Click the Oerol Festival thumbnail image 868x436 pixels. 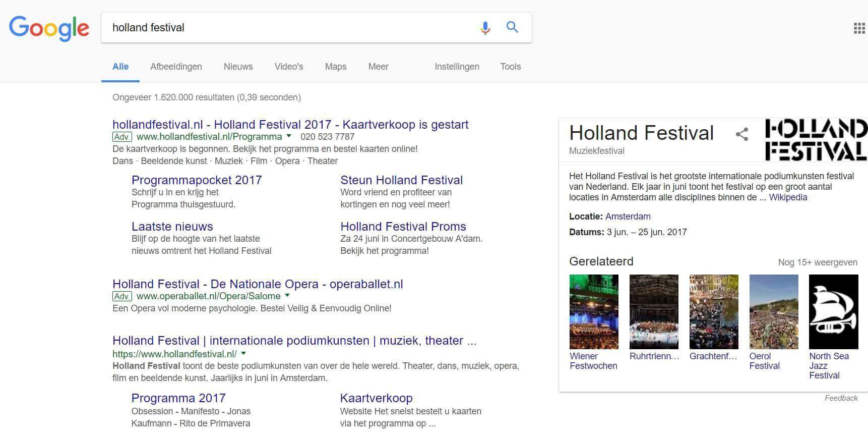[x=774, y=312]
